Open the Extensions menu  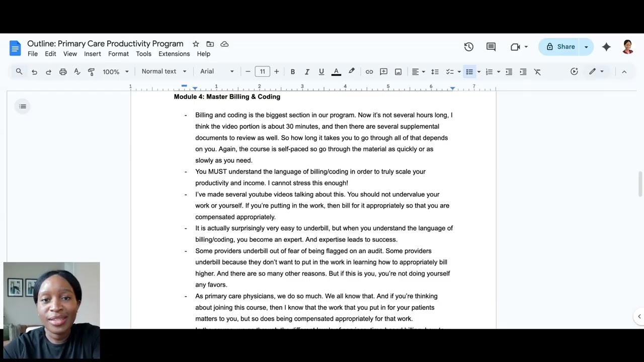click(174, 54)
